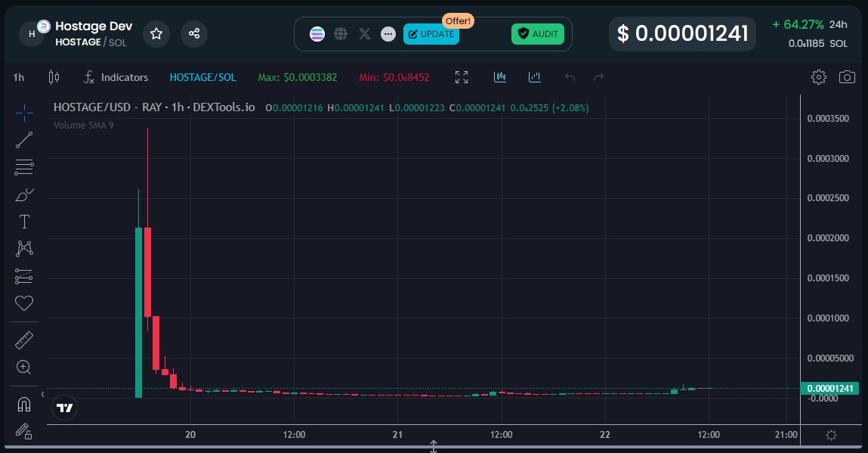The height and width of the screenshot is (453, 868).
Task: Redo the last chart action
Action: coord(598,77)
